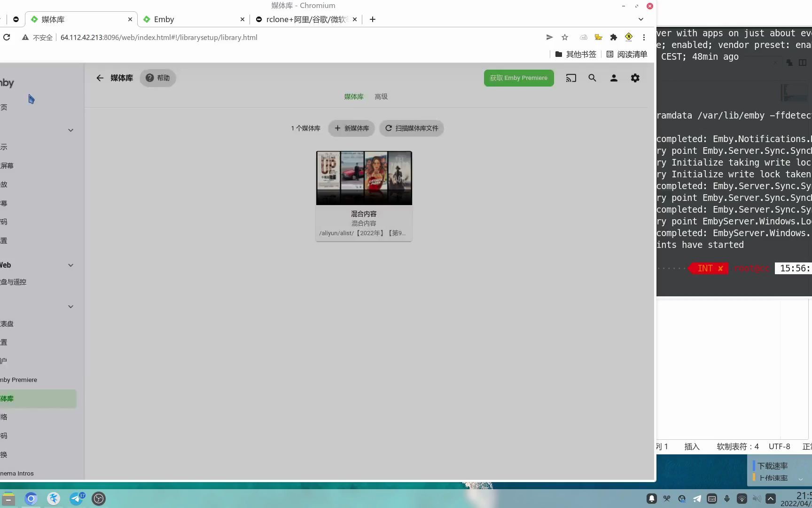The width and height of the screenshot is (812, 508).
Task: Reload the page
Action: click(x=7, y=37)
